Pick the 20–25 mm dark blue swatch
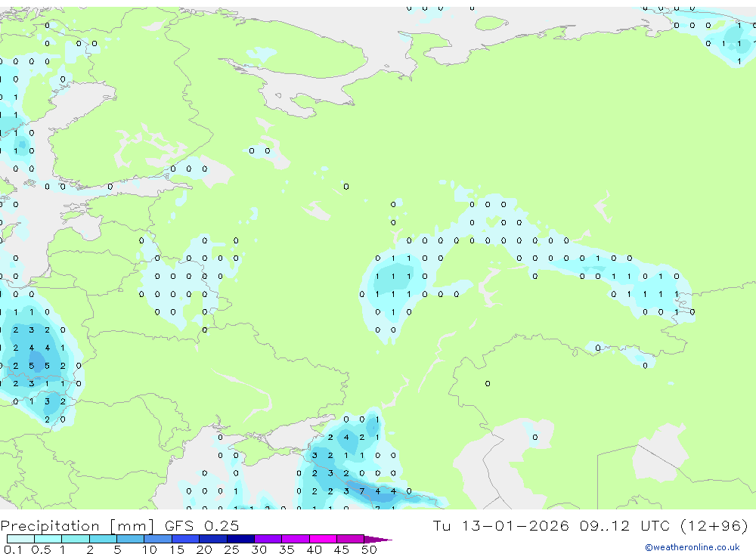Viewport: 756px width, 554px height. pos(212,539)
